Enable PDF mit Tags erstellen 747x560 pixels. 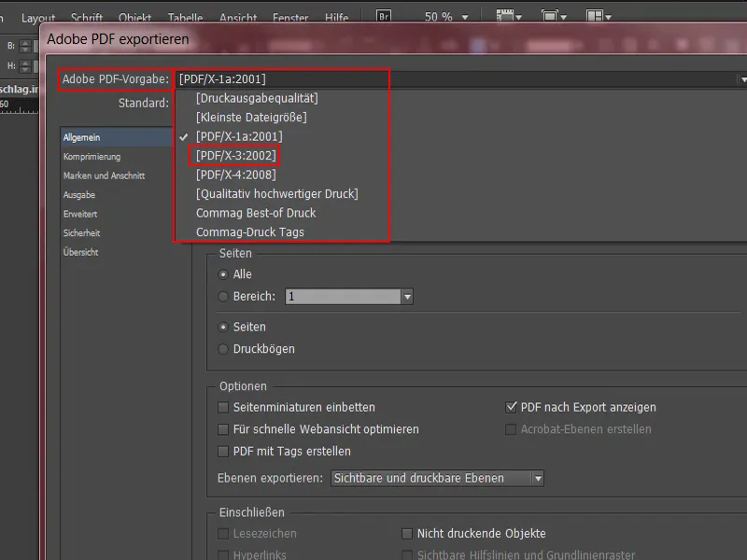tap(223, 452)
